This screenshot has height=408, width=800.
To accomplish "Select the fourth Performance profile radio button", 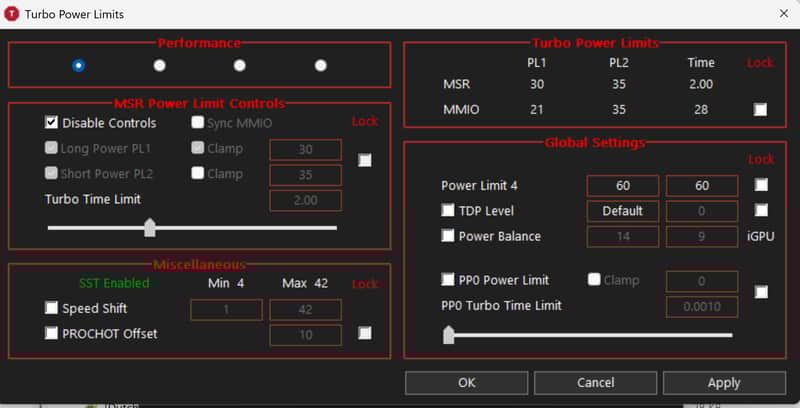I will 320,65.
